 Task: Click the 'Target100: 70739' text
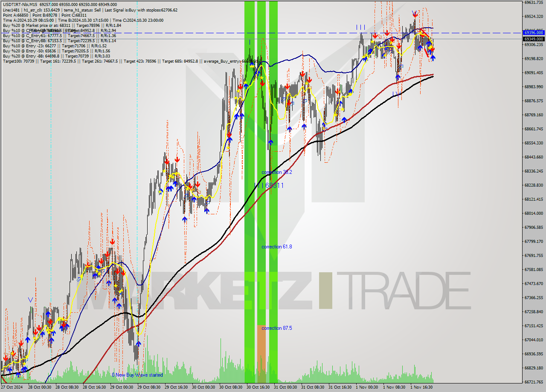coord(18,61)
